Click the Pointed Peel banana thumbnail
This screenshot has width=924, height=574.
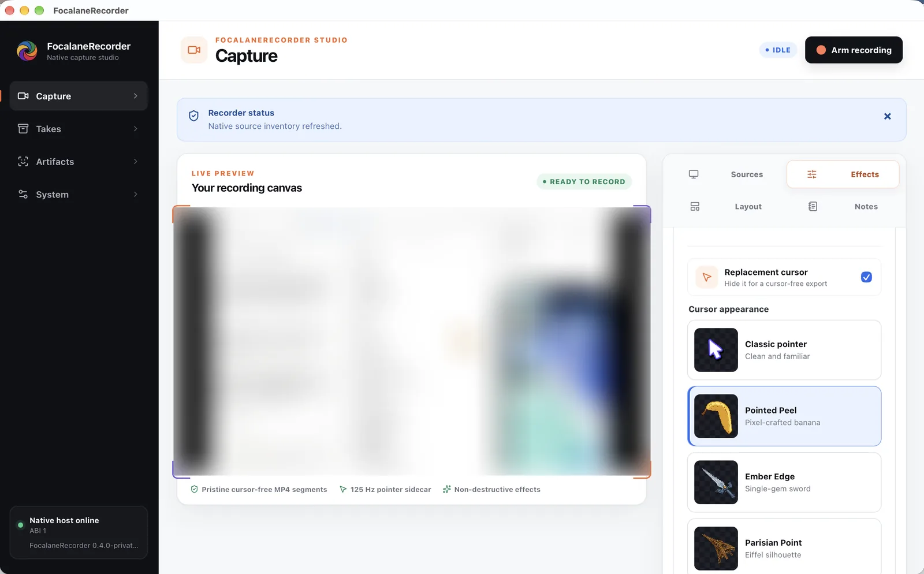click(x=716, y=416)
